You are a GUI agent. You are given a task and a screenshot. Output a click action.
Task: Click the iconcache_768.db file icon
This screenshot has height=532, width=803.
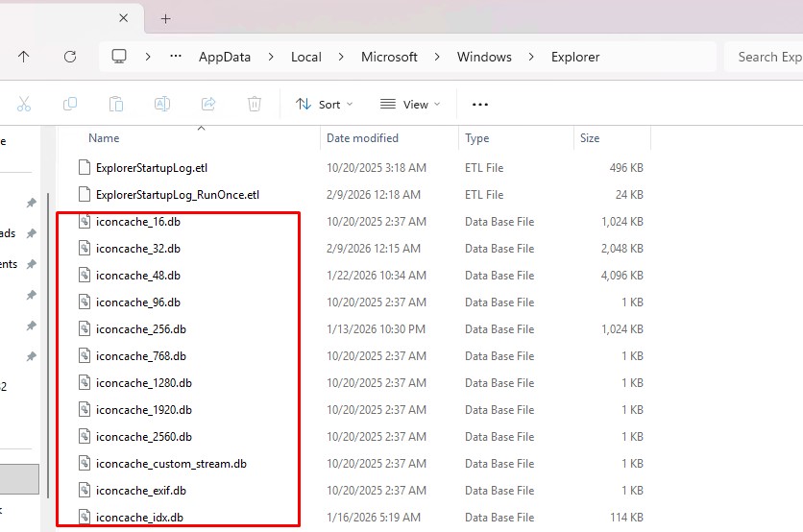tap(85, 355)
